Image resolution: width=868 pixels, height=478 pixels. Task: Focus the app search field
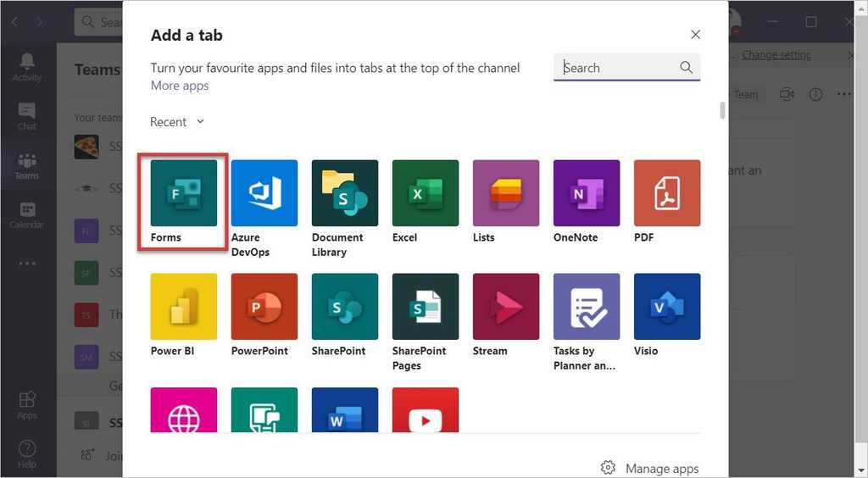click(619, 68)
